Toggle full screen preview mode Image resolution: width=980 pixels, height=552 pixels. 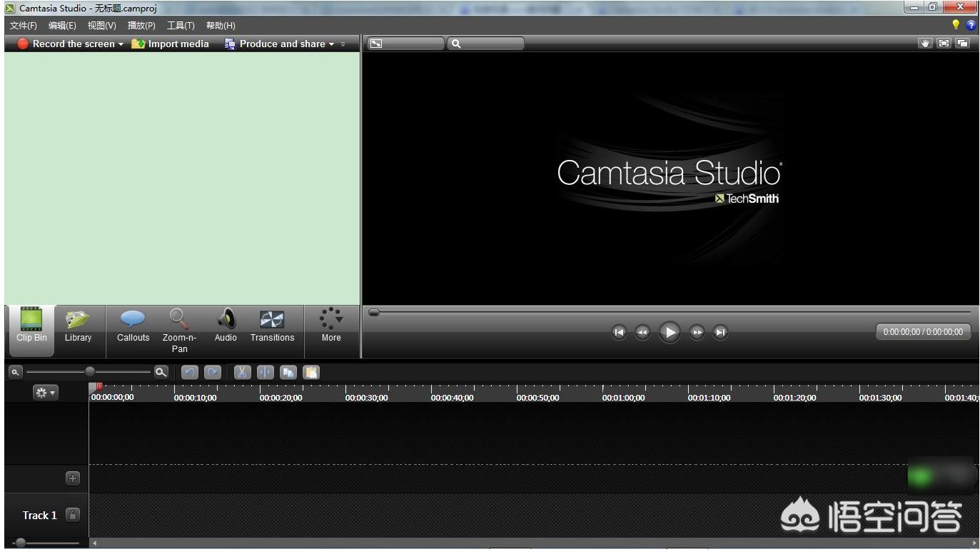tap(944, 44)
